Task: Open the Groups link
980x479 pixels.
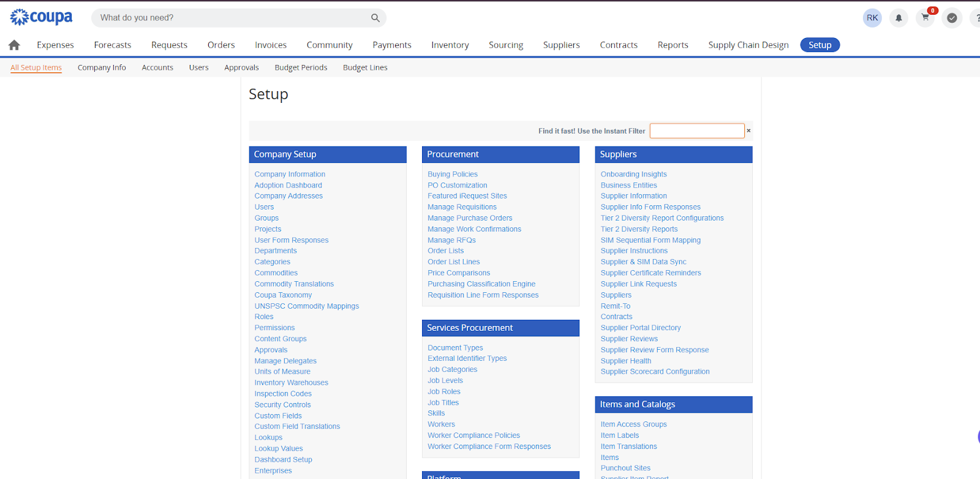Action: (x=266, y=218)
